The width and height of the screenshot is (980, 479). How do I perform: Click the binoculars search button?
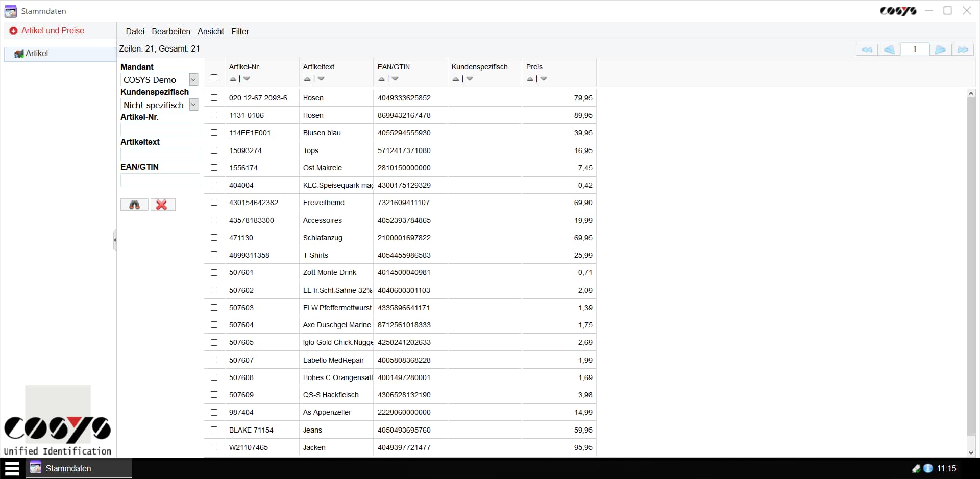point(134,205)
